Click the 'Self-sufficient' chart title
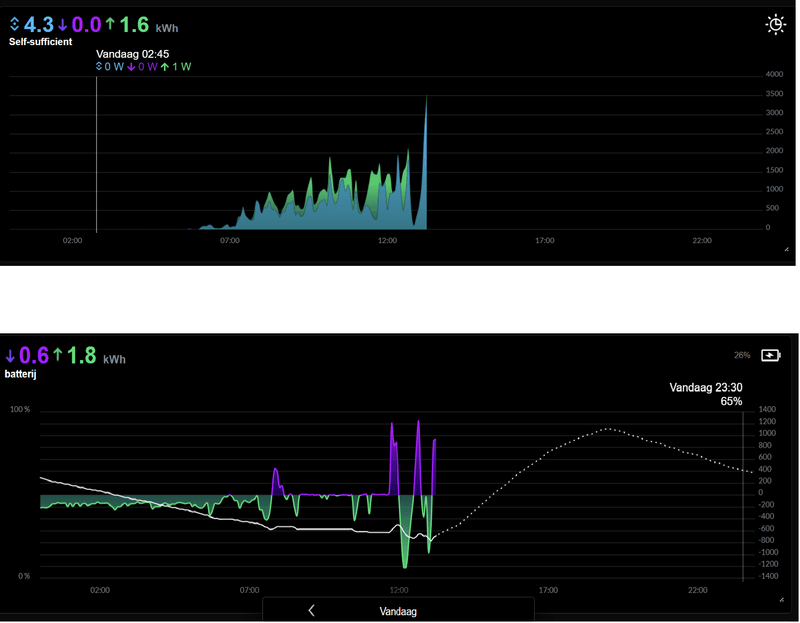 tap(40, 42)
